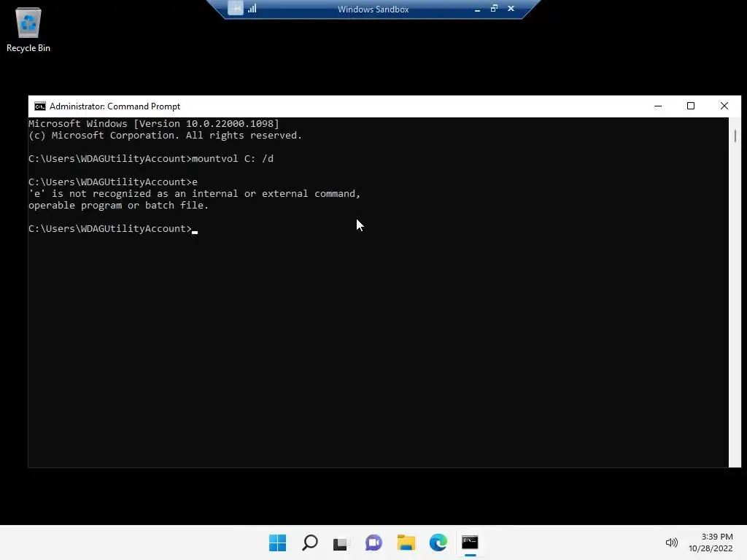The height and width of the screenshot is (560, 747).
Task: Click the Command Prompt vertical scrollbar thumb
Action: coord(735,136)
